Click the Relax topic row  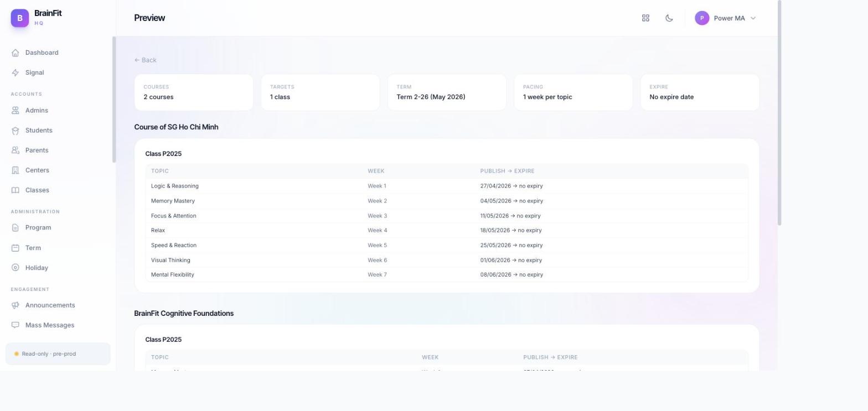pyautogui.click(x=447, y=231)
